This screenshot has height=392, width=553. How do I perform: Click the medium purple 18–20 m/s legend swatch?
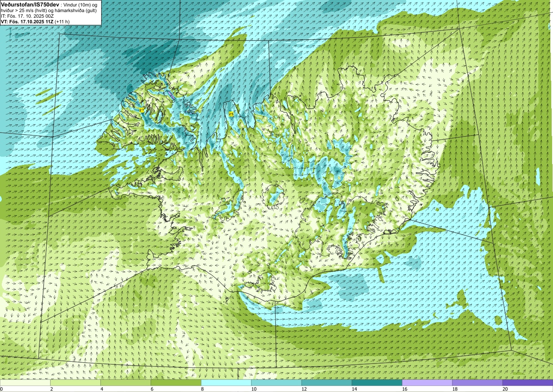click(477, 383)
